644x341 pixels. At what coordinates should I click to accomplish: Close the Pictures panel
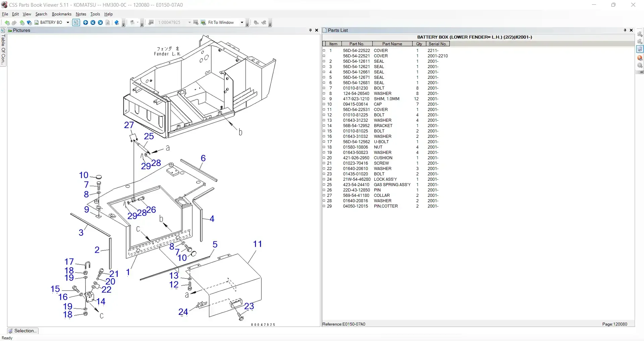point(317,30)
